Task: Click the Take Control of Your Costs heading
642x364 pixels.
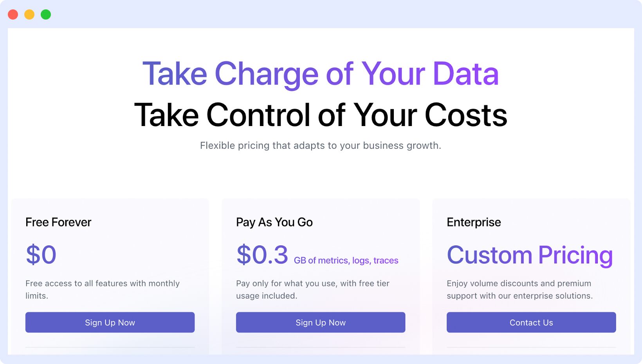Action: 320,114
